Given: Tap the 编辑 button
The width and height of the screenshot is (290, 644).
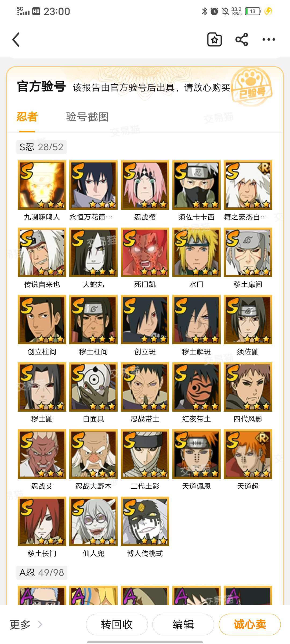Looking at the screenshot, I should [183, 624].
